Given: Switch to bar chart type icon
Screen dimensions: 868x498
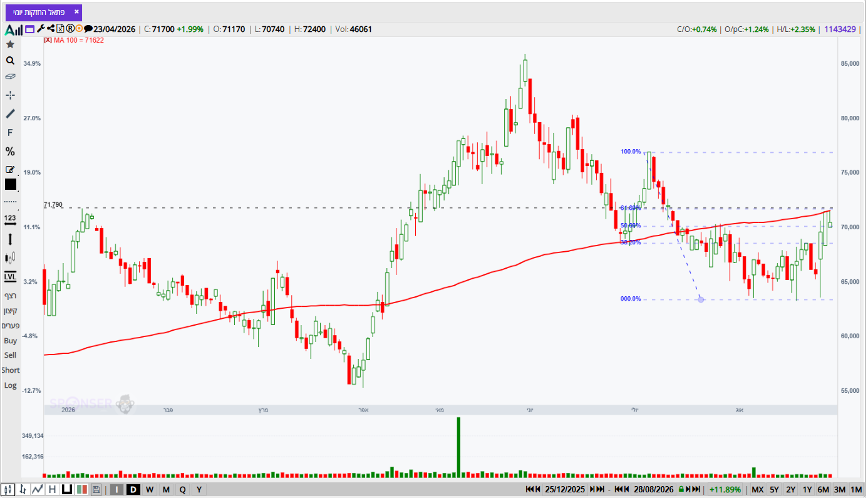Looking at the screenshot, I should click(x=23, y=489).
